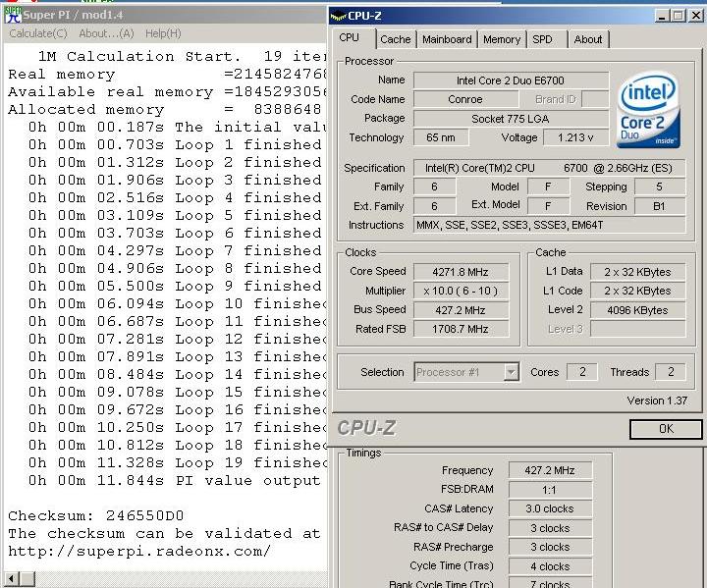Viewport: 707px width, 588px height.
Task: Click the Brand ID field
Action: [595, 99]
